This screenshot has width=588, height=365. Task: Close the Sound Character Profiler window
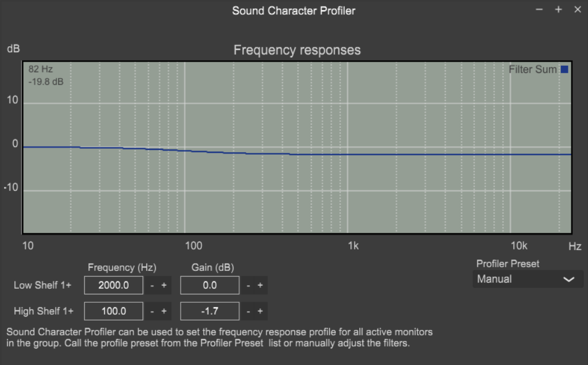tap(577, 9)
